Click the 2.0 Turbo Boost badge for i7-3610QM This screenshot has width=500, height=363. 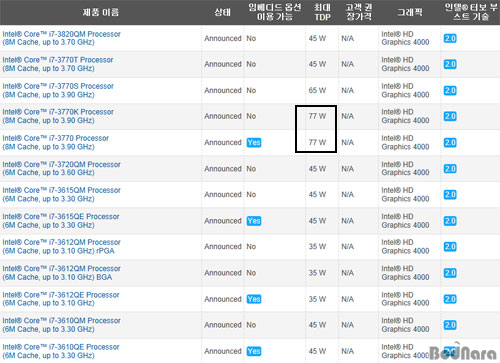[x=450, y=325]
